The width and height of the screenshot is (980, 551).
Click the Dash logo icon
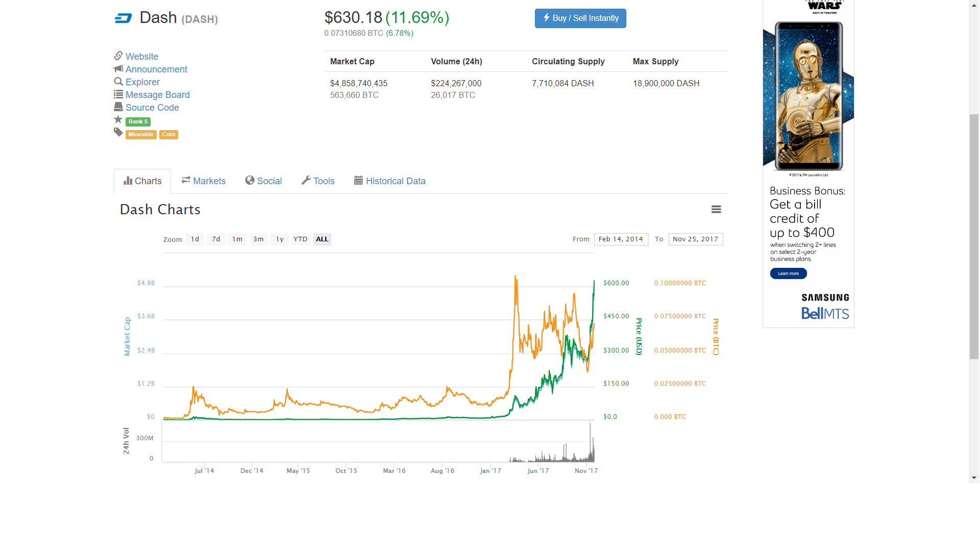[x=123, y=18]
